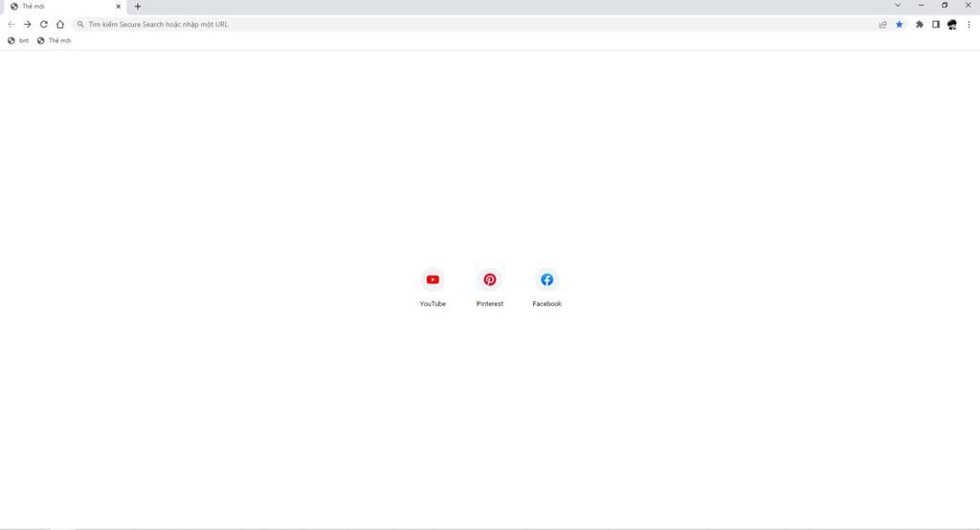The width and height of the screenshot is (980, 530).
Task: Open a new tab with plus button
Action: 138,7
